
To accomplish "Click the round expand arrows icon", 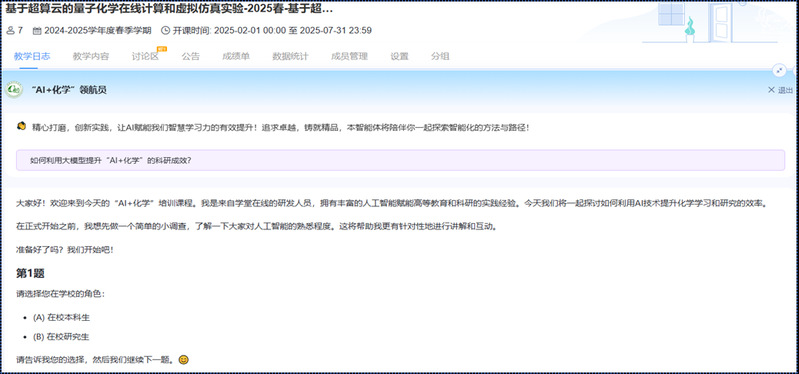I will tap(779, 70).
